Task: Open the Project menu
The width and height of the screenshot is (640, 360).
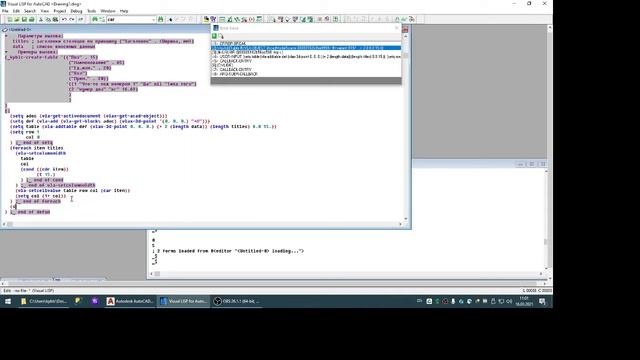Action: click(60, 11)
